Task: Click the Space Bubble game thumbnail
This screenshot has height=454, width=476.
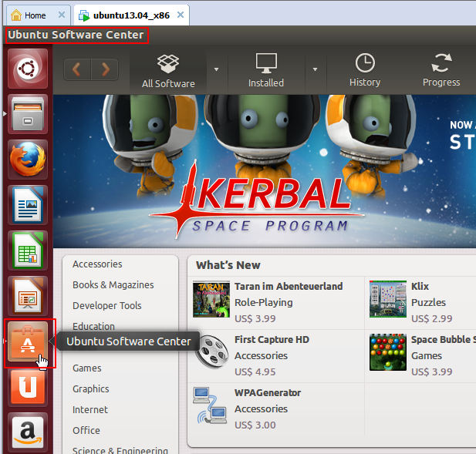Action: [387, 352]
